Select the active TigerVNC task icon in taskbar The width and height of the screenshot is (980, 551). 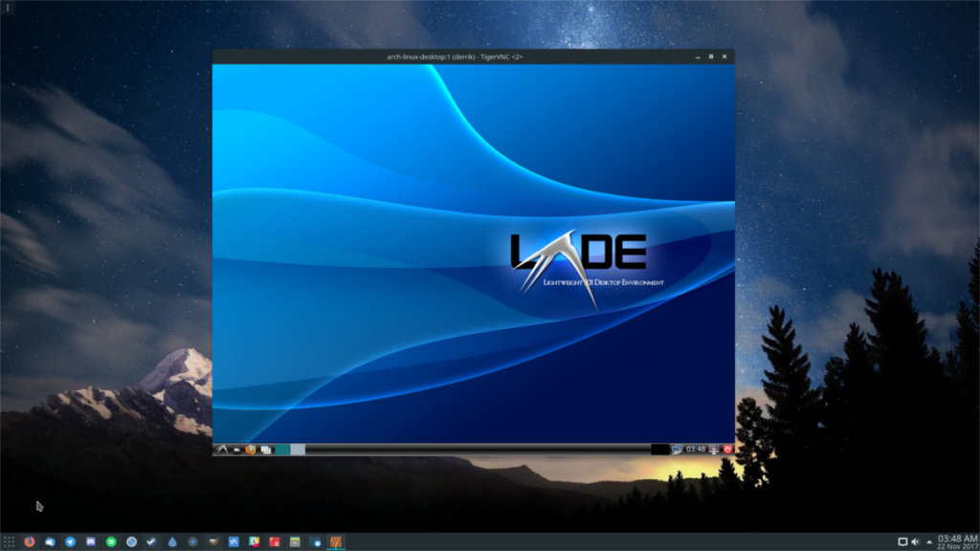coord(337,541)
